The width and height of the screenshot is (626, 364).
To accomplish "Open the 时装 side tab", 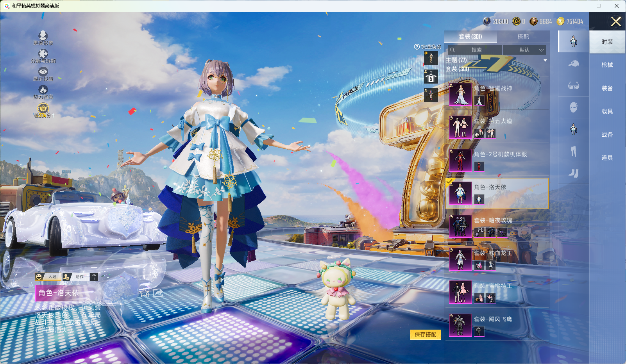I will (607, 42).
